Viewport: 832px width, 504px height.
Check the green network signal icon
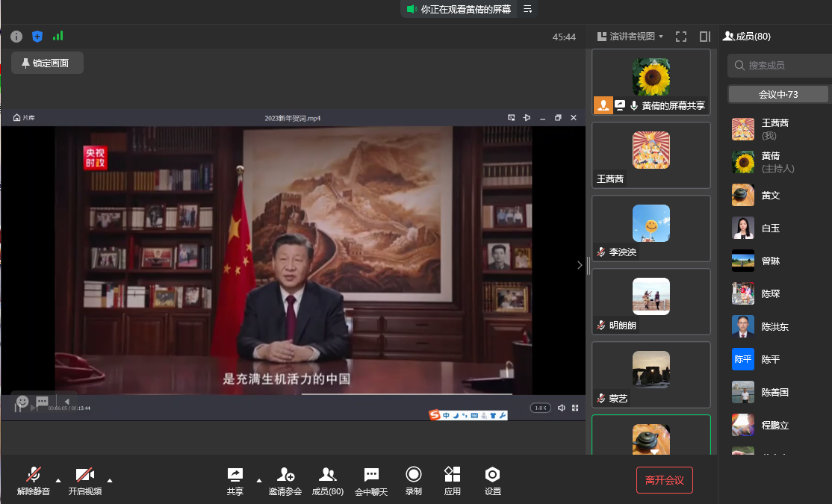click(58, 36)
